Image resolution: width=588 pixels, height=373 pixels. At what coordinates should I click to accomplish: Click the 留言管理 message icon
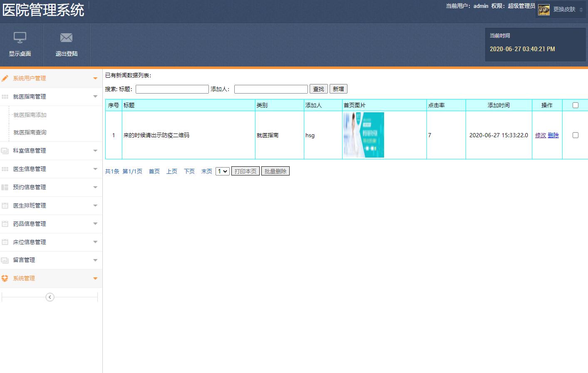click(x=5, y=260)
